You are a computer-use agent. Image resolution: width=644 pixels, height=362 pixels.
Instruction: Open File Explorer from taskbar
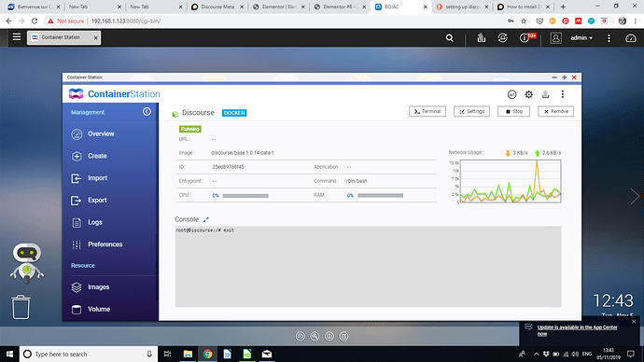click(188, 354)
